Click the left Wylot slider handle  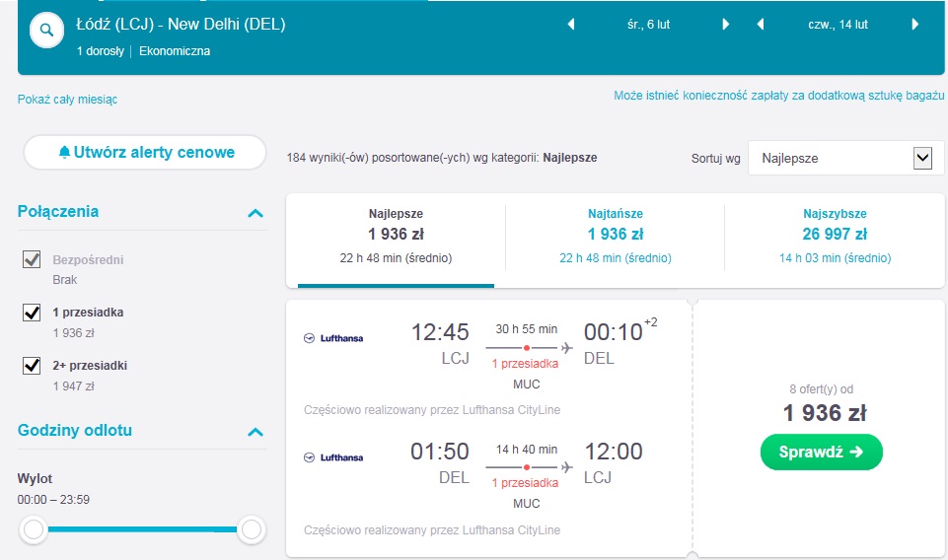(x=34, y=529)
